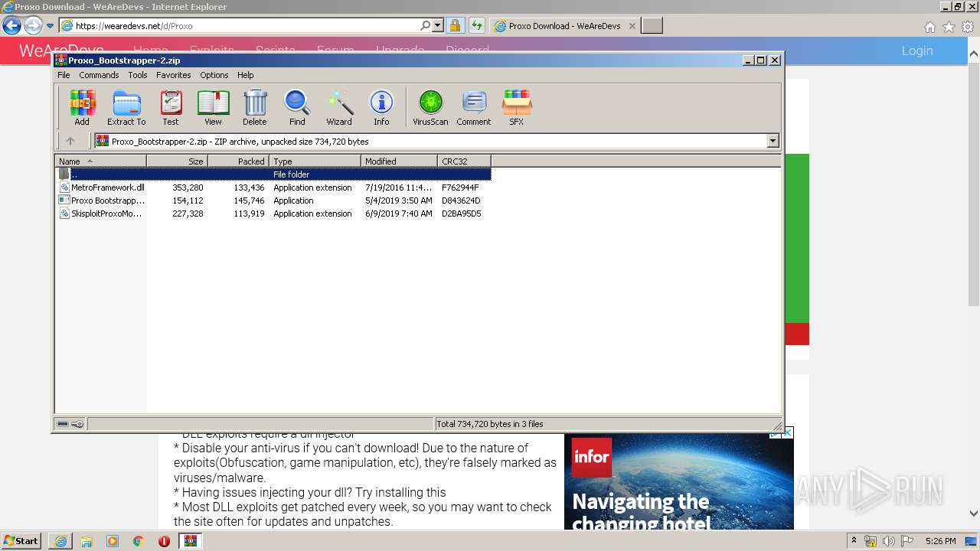Click the Find magnifier icon
Screen dimensions: 980x551
[x=297, y=107]
